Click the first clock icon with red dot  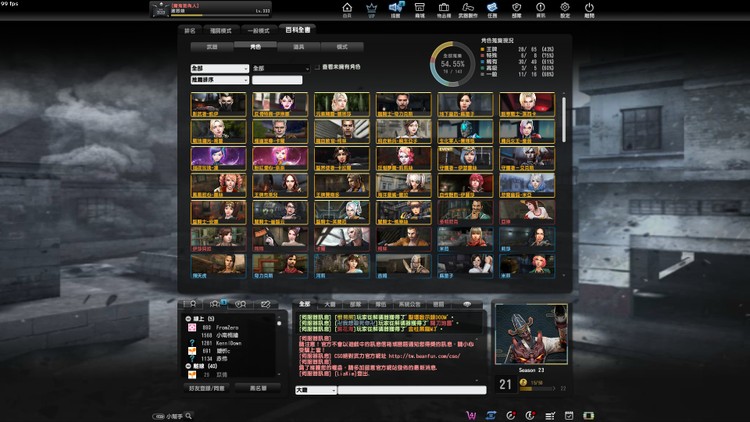(x=511, y=415)
